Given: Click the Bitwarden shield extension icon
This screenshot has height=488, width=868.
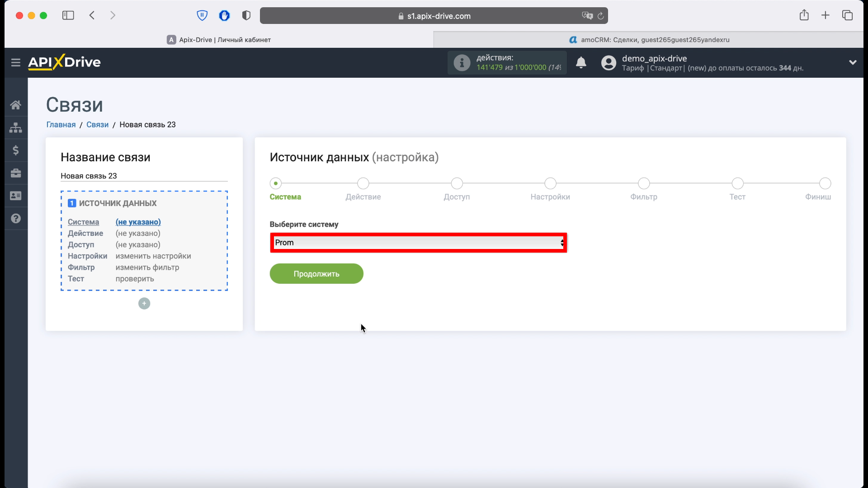Looking at the screenshot, I should coord(202,16).
